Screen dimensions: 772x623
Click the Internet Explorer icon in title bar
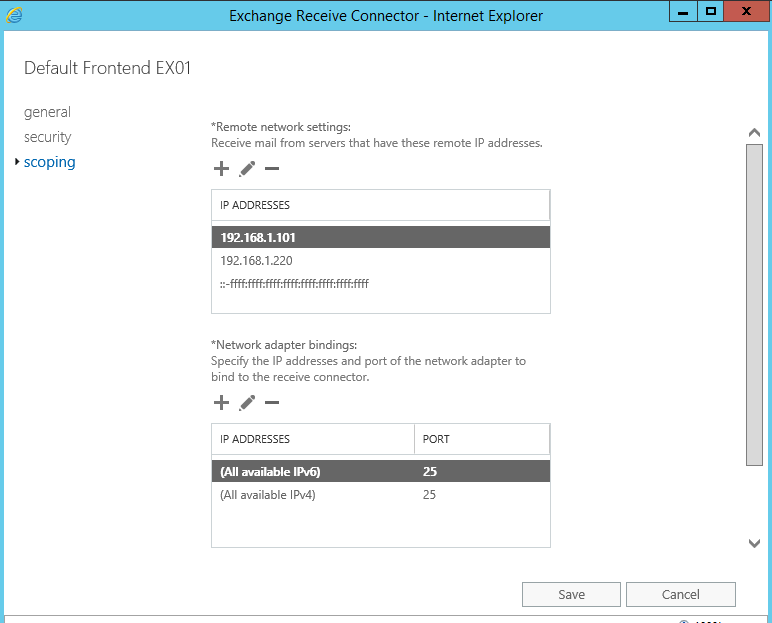(x=15, y=14)
